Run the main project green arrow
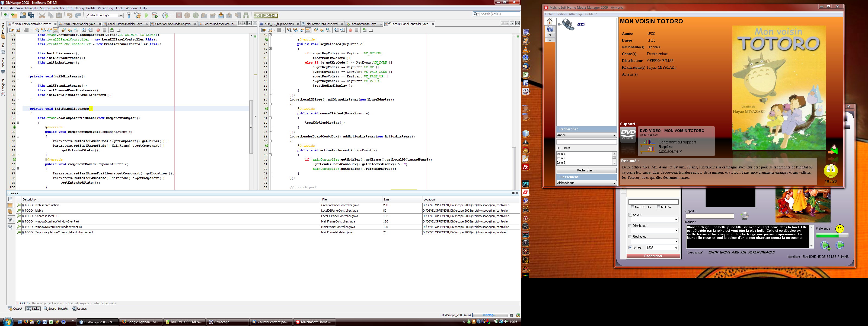The image size is (868, 326). pos(146,15)
